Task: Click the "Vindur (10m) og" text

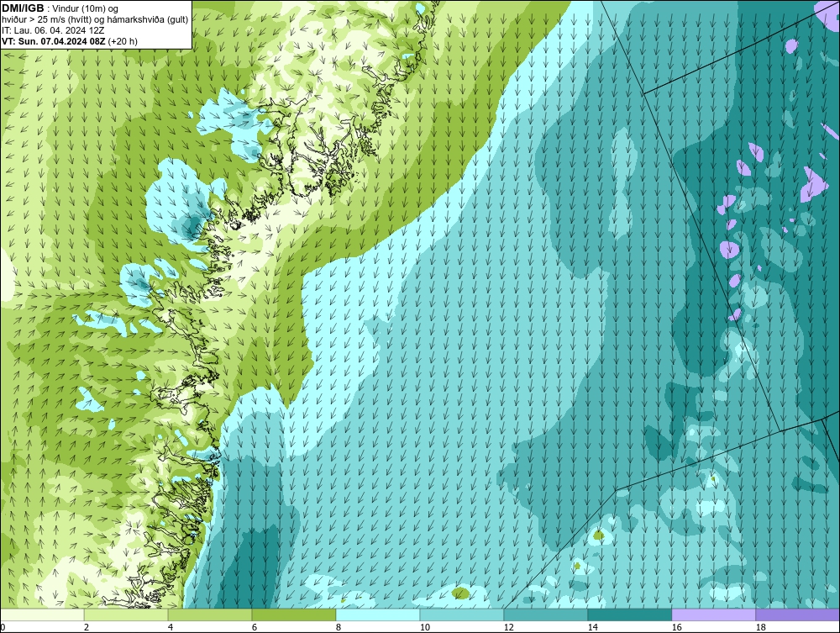Action: point(85,9)
